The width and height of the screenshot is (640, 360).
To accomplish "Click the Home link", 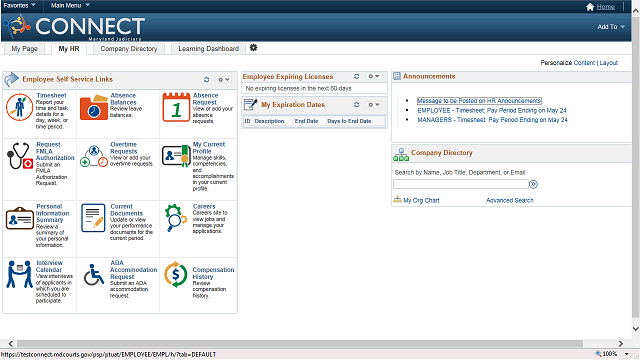I will [x=605, y=7].
